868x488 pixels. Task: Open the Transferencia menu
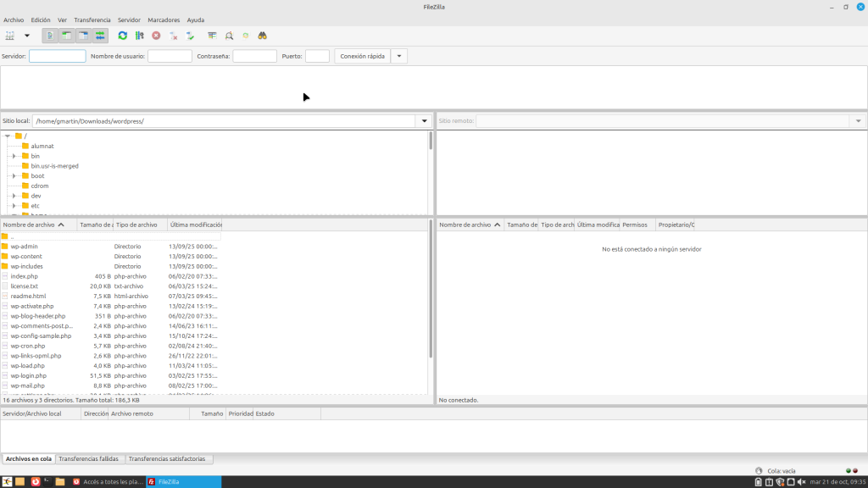(92, 19)
